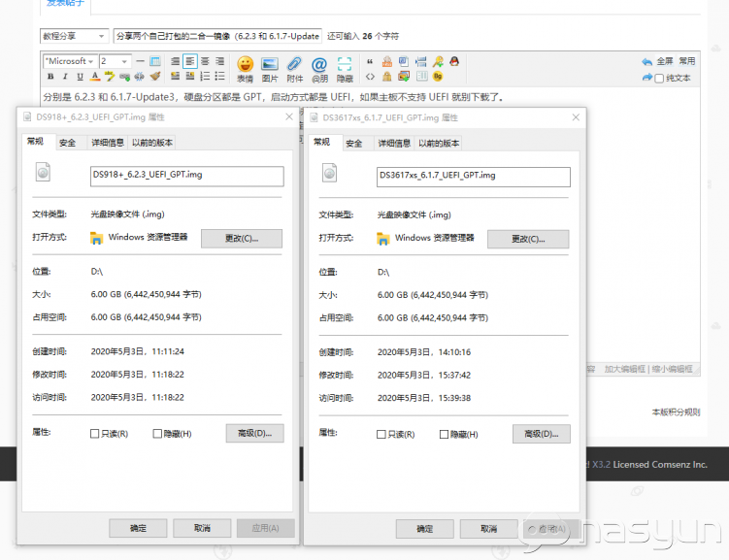
Task: Select right alignment in editor toolbar
Action: click(220, 61)
